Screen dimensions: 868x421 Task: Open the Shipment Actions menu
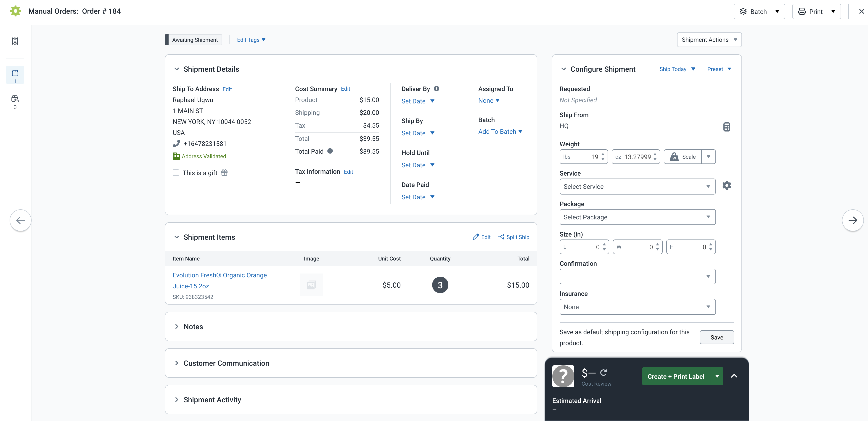709,40
